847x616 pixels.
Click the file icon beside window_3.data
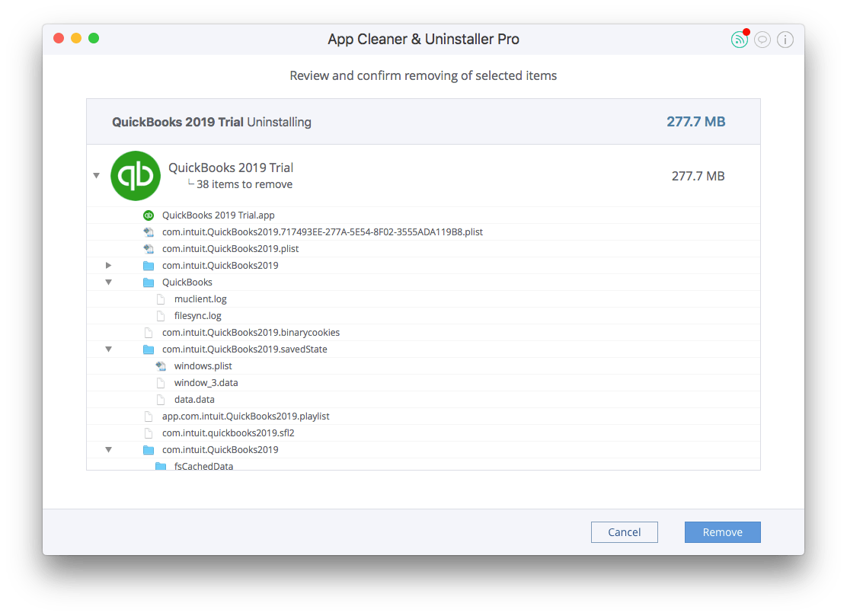161,383
